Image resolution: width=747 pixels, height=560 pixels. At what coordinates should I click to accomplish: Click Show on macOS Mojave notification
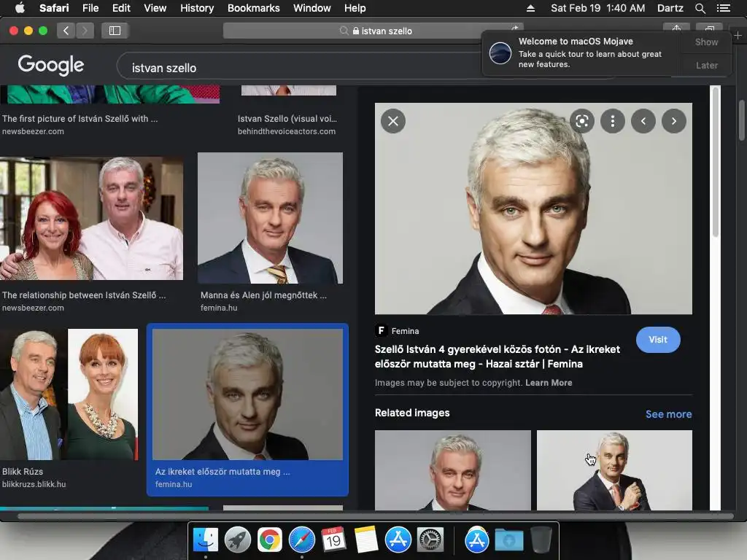[706, 42]
